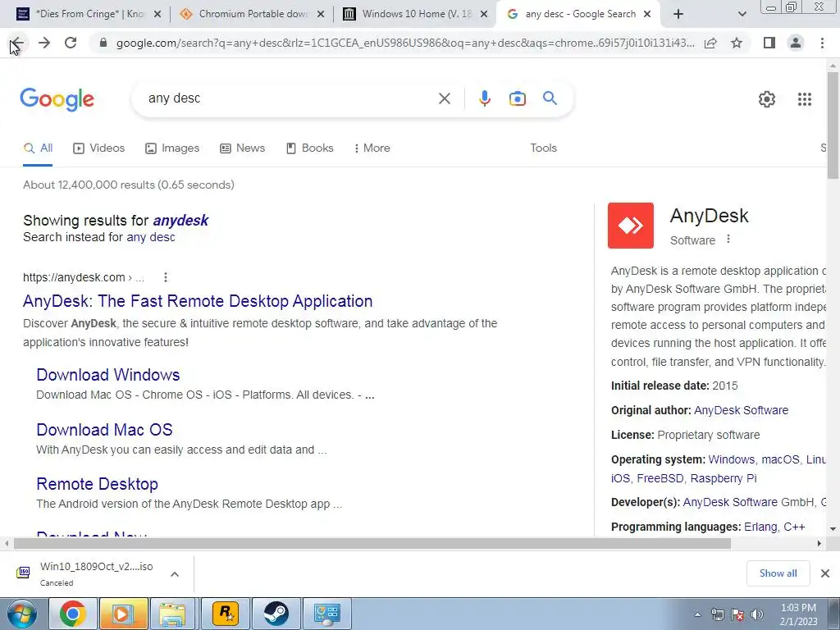Go forward with the browser forward arrow
Image resolution: width=840 pixels, height=630 pixels.
click(x=44, y=43)
